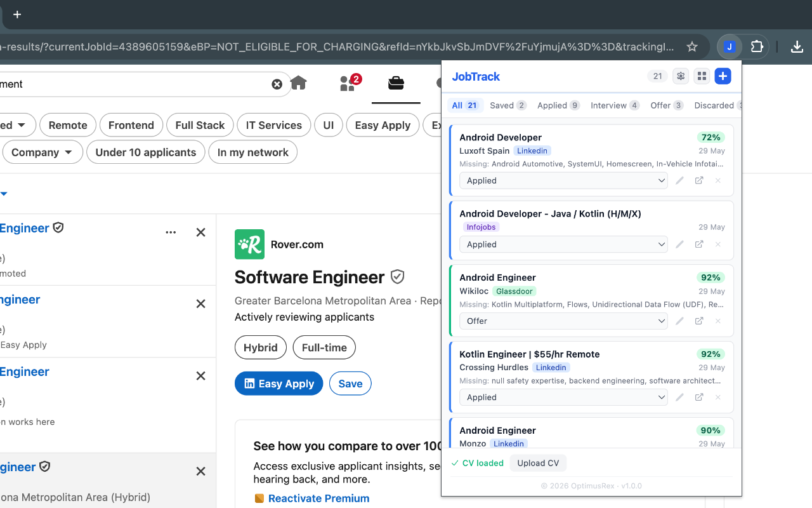Click the Glassdoor source tag on Wikiloc
Image resolution: width=812 pixels, height=508 pixels.
click(x=514, y=291)
